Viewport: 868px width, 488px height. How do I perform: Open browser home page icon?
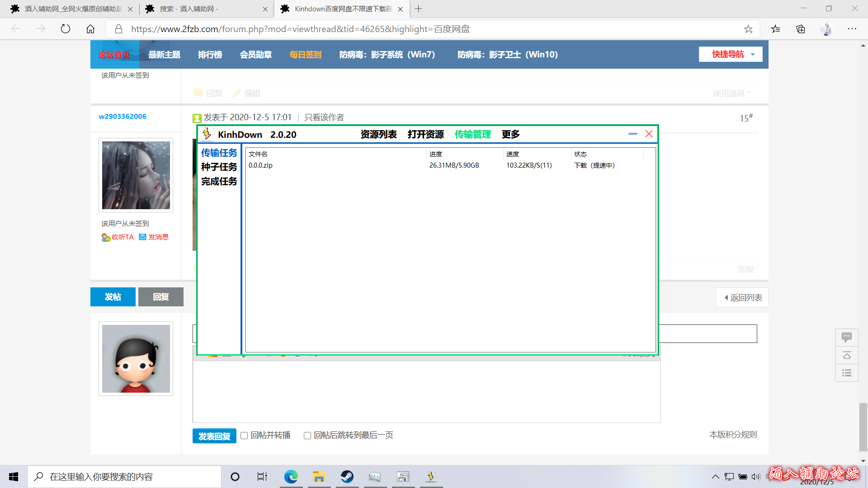90,29
